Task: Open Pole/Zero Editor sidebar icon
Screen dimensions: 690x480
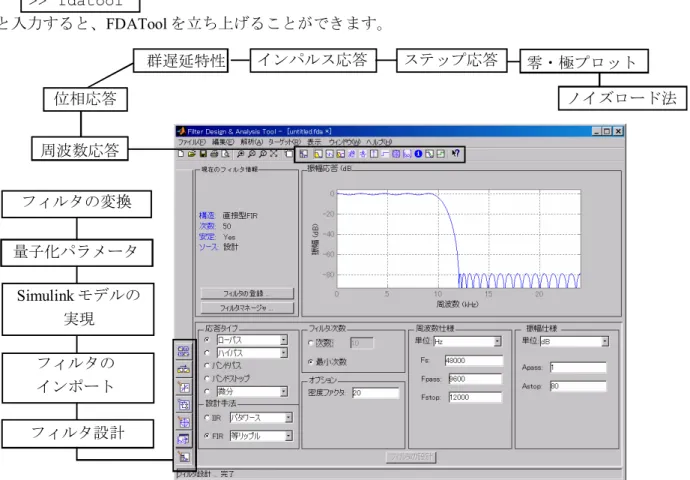Action: 184,422
